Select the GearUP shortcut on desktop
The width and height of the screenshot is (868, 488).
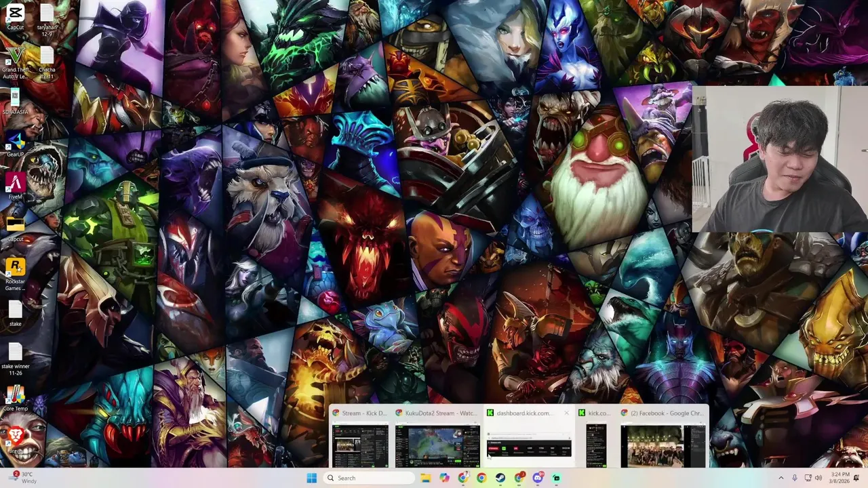pos(15,145)
